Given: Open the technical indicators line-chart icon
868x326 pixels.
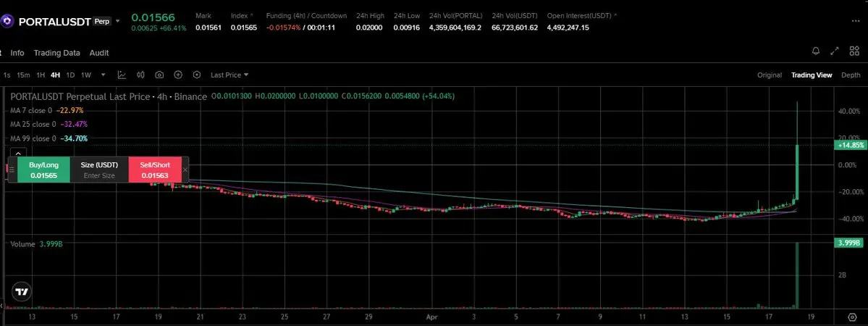Looking at the screenshot, I should 122,75.
